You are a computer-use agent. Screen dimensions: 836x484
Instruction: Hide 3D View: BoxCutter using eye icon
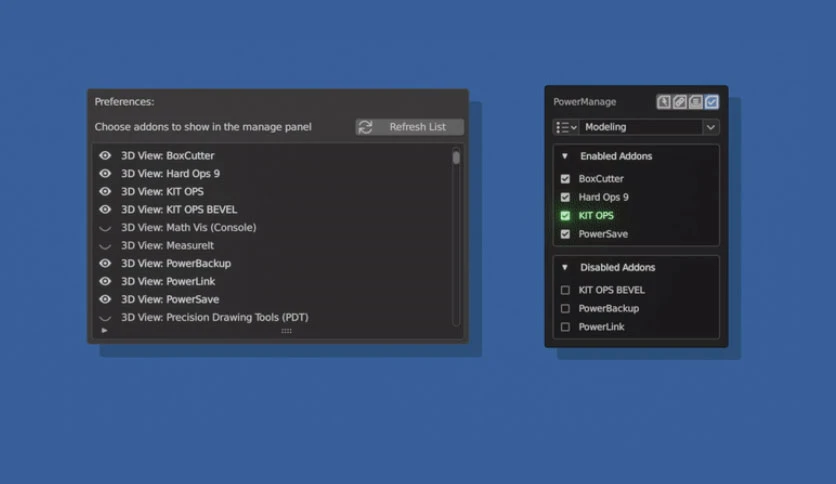tap(105, 156)
